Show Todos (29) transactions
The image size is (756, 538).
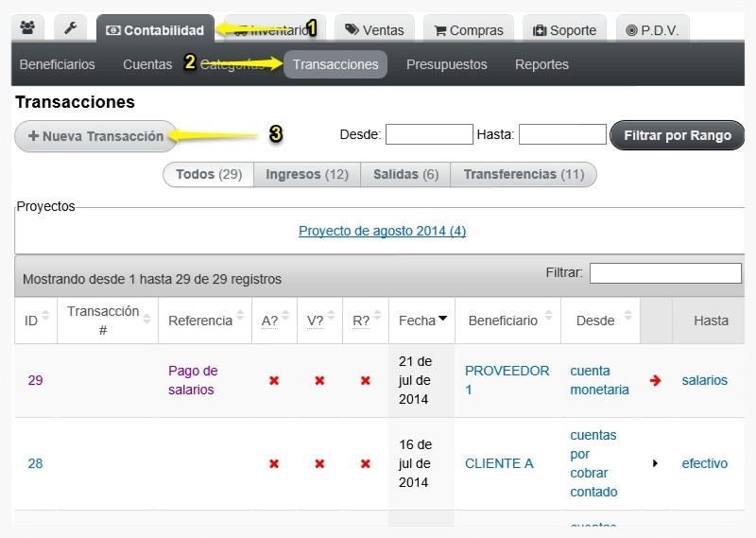point(209,174)
